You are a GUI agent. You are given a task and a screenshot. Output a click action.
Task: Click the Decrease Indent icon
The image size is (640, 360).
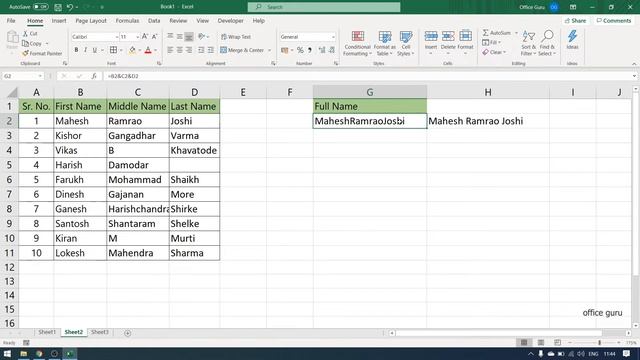point(201,50)
